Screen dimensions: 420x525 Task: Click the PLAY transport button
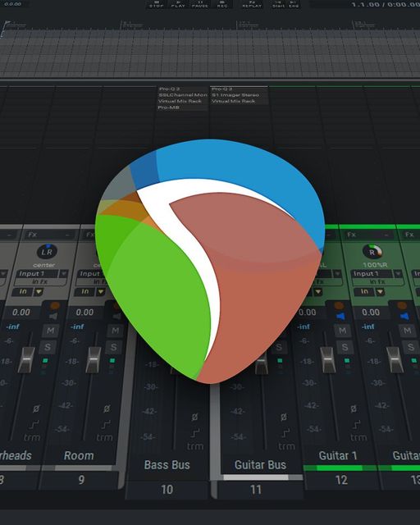(178, 4)
